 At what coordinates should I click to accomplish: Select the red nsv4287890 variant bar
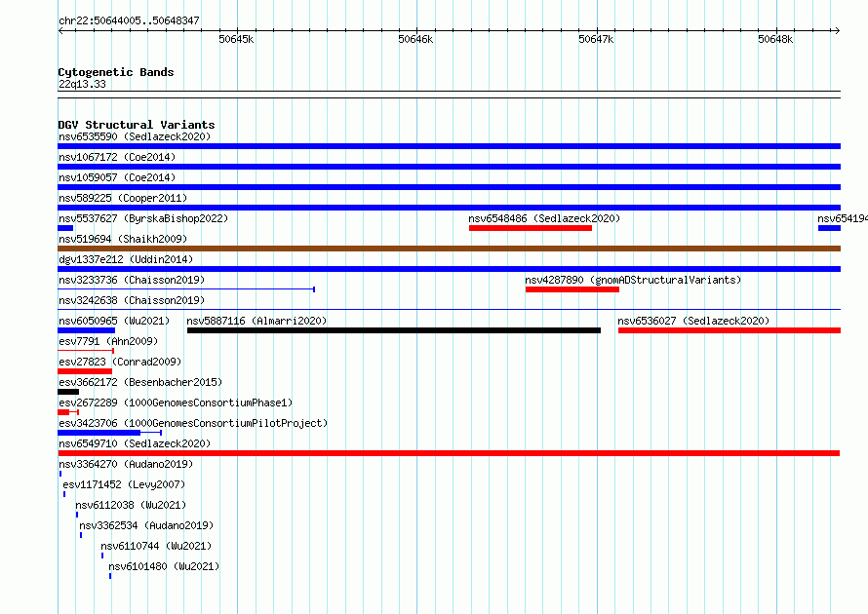[572, 289]
